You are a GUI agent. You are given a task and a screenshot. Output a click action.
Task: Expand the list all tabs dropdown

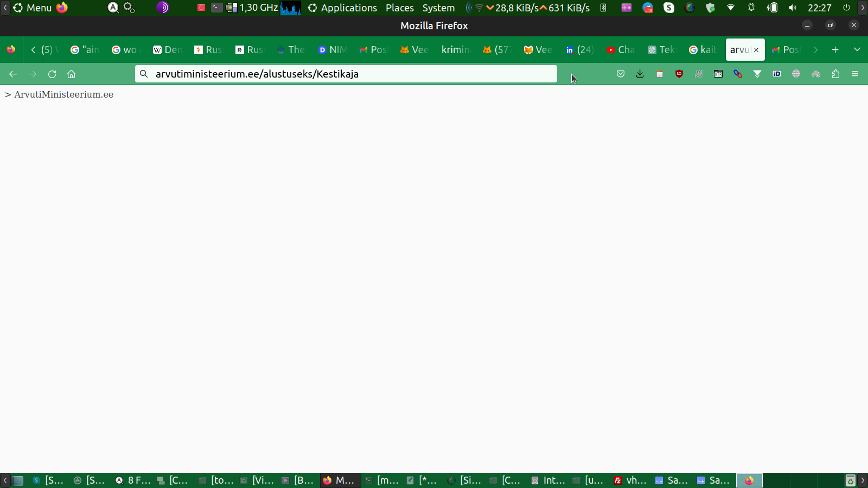857,50
